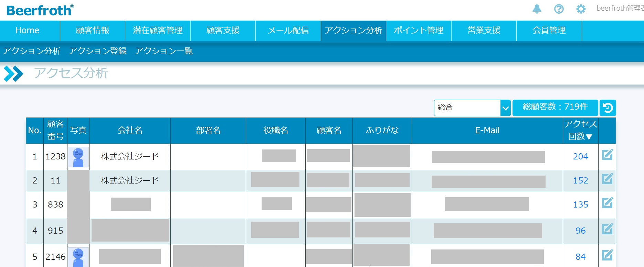Screen dimensions: 644x267
Task: Click customer 1238 no-photo thumbnail
Action: tap(78, 157)
